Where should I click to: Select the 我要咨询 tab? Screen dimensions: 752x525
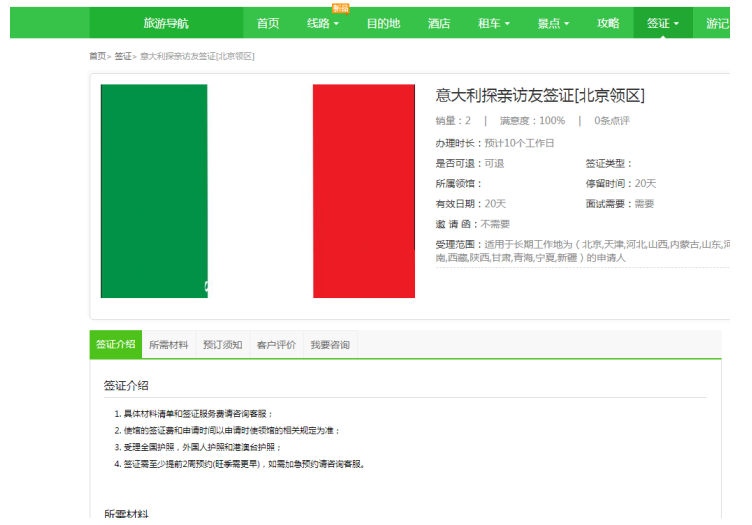(x=330, y=345)
